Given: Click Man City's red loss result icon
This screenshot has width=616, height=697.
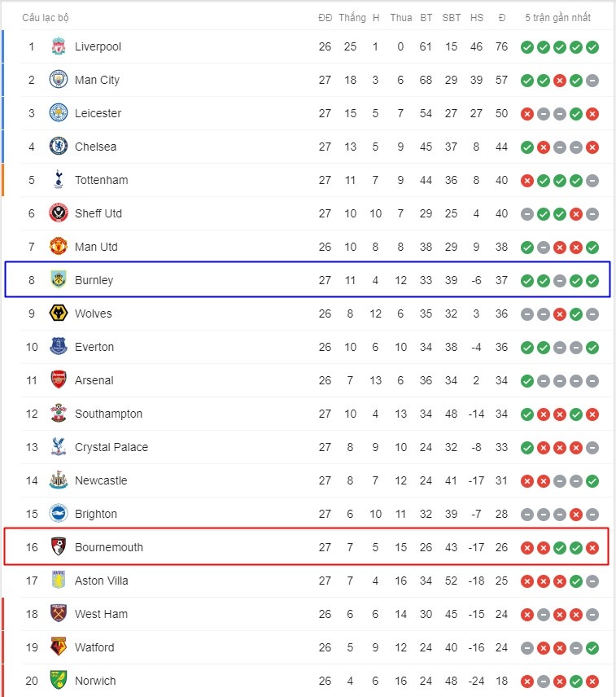Looking at the screenshot, I should click(560, 80).
